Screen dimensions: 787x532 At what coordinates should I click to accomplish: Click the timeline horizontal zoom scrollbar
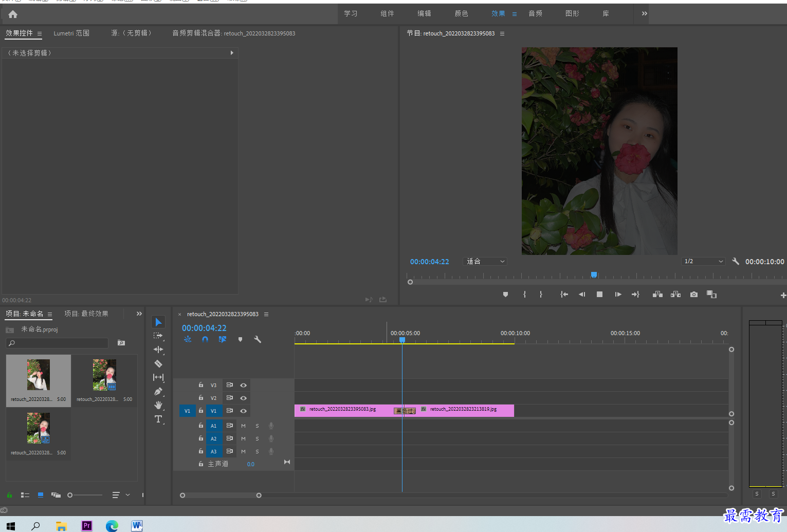[x=221, y=496]
